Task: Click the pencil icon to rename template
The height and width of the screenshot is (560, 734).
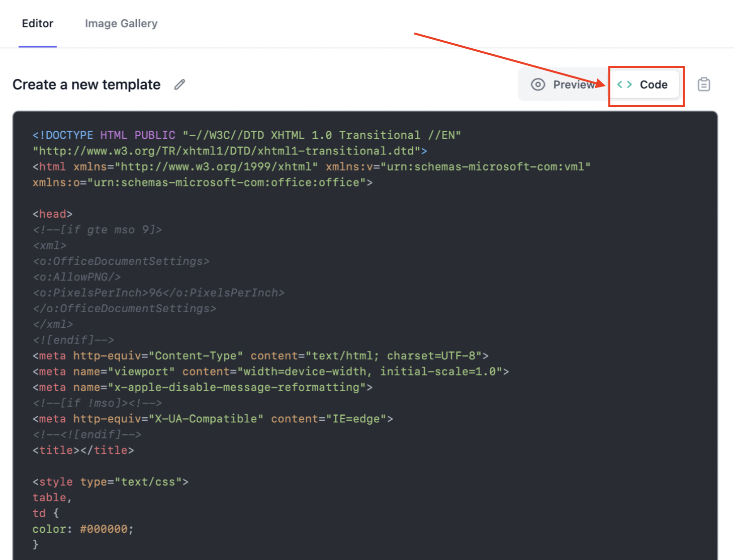Action: [179, 84]
